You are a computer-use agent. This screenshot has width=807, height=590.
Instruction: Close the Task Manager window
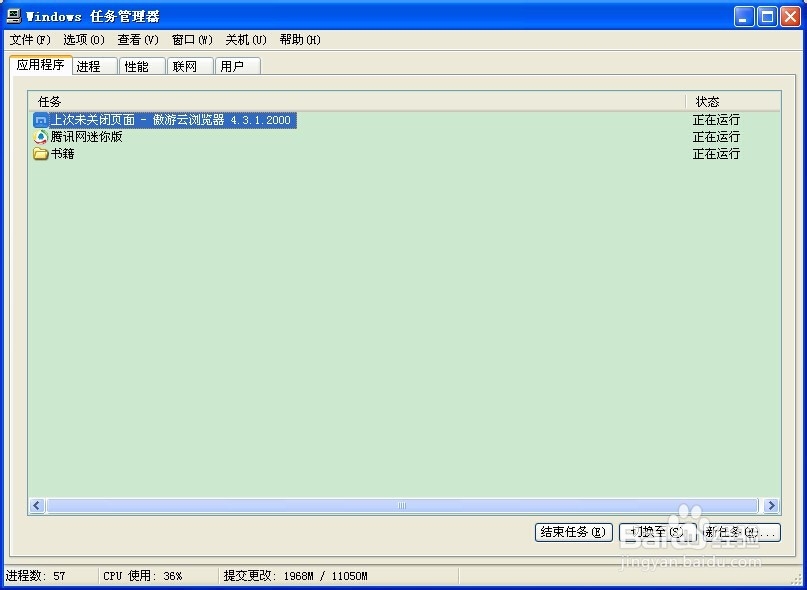tap(790, 17)
